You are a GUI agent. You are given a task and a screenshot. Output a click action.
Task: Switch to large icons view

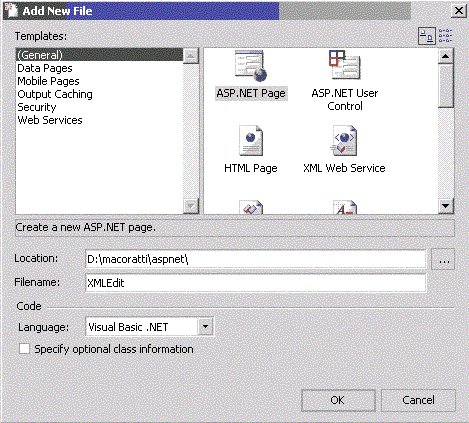[427, 36]
